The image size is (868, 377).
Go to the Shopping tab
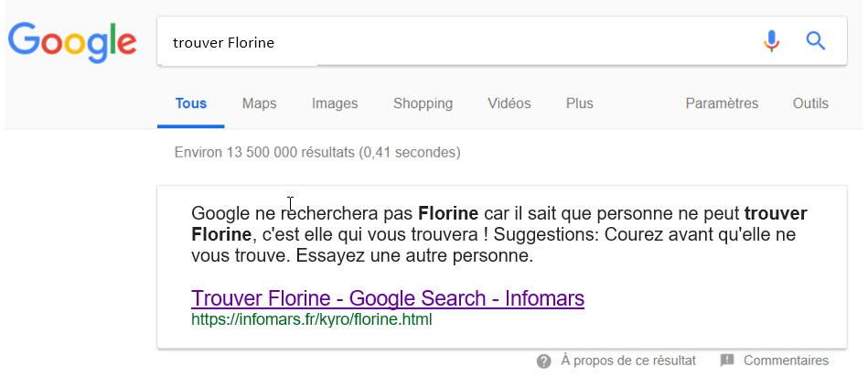(x=423, y=103)
